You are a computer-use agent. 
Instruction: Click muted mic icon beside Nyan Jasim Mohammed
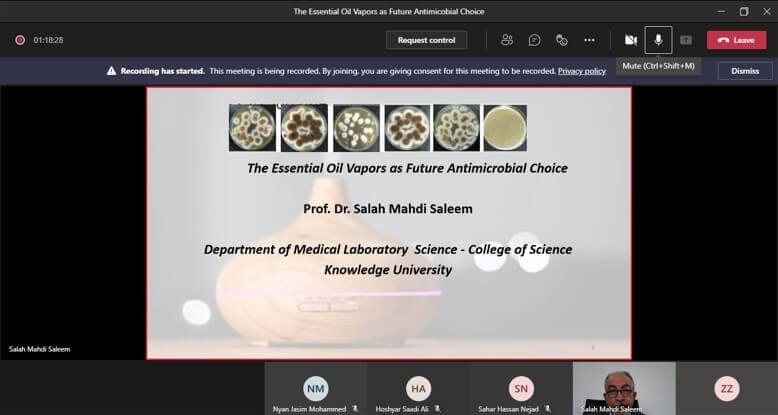(355, 409)
